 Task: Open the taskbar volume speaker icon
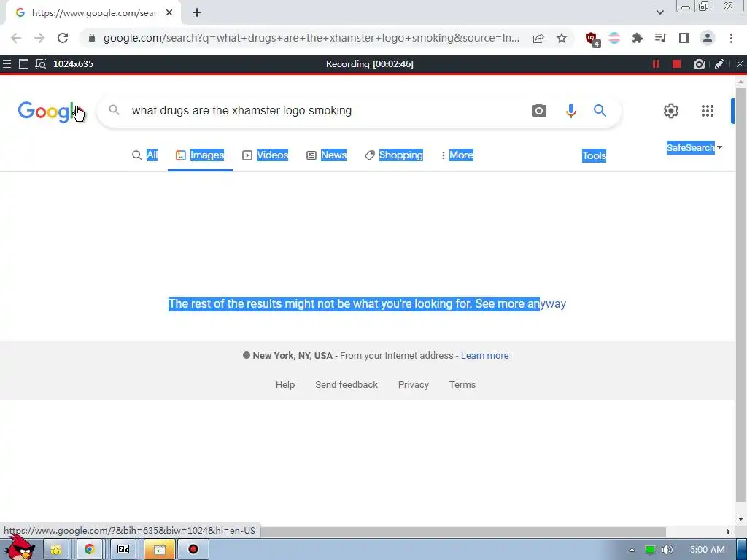click(667, 550)
